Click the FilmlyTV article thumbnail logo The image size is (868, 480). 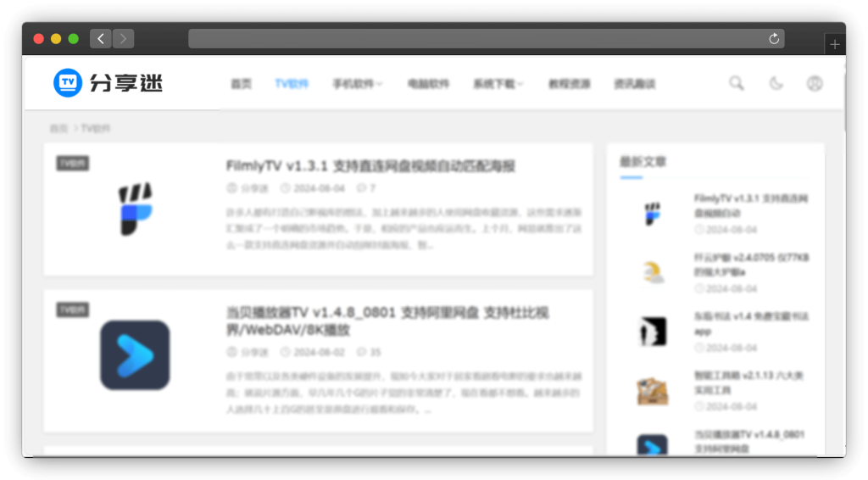coord(135,209)
